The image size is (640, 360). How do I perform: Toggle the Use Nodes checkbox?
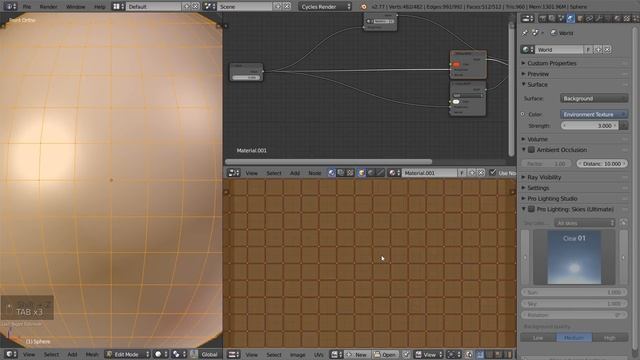click(x=493, y=173)
